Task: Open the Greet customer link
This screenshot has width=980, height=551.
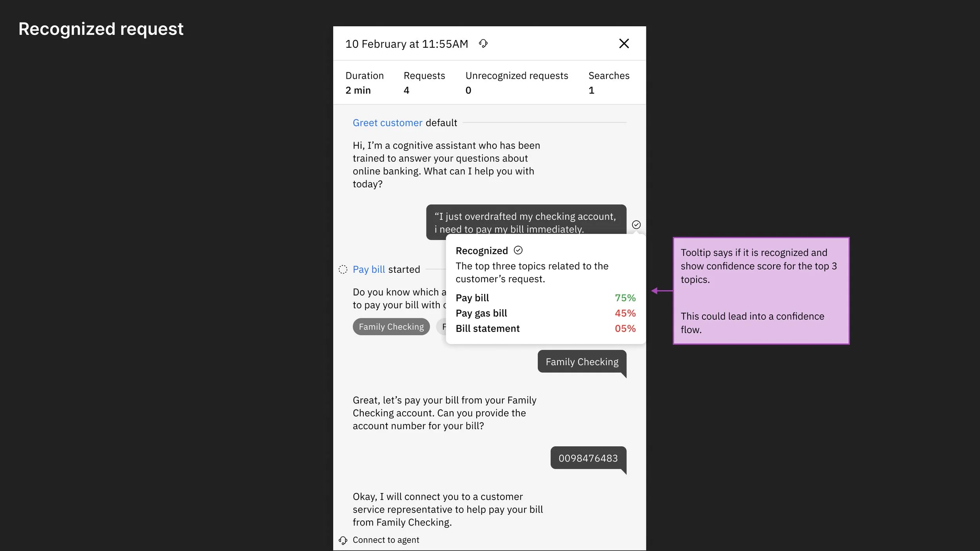Action: tap(387, 123)
